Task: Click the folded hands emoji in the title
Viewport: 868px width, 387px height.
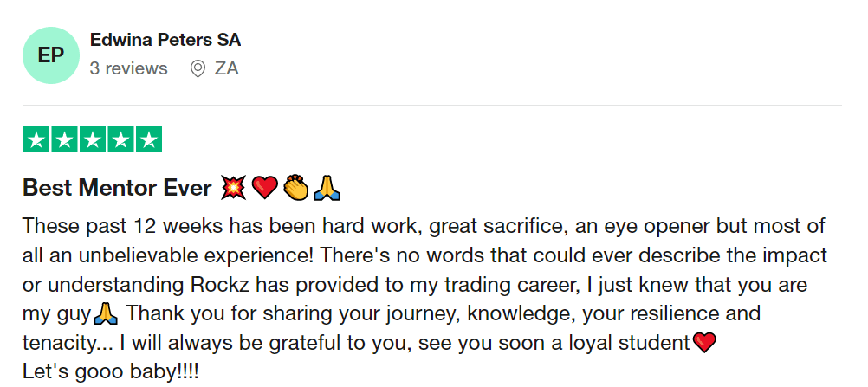Action: coord(326,187)
